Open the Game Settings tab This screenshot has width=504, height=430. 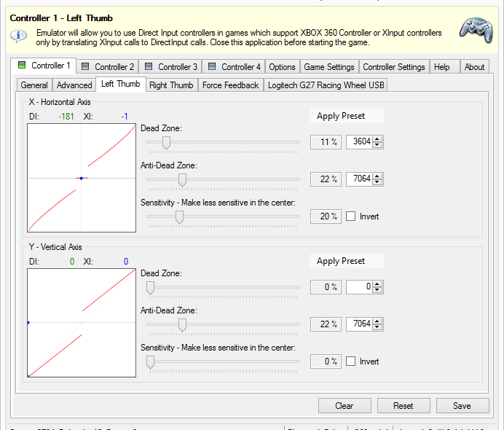(329, 67)
